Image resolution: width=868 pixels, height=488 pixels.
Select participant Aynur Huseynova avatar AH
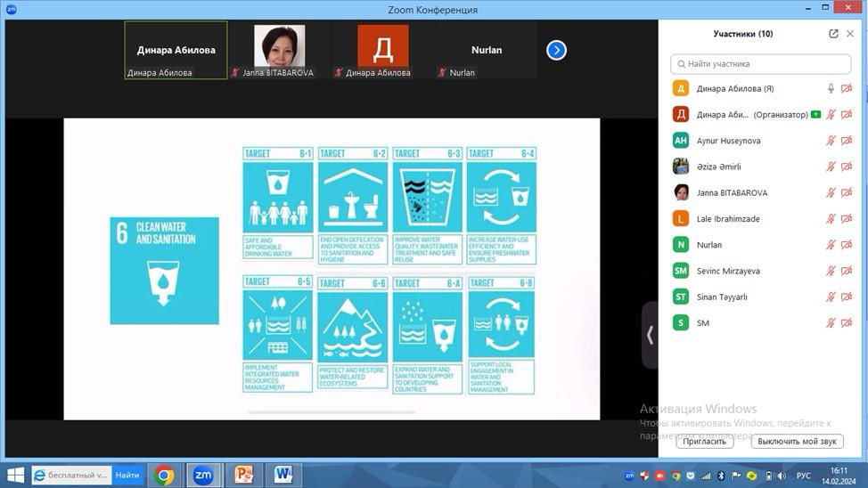pos(680,141)
